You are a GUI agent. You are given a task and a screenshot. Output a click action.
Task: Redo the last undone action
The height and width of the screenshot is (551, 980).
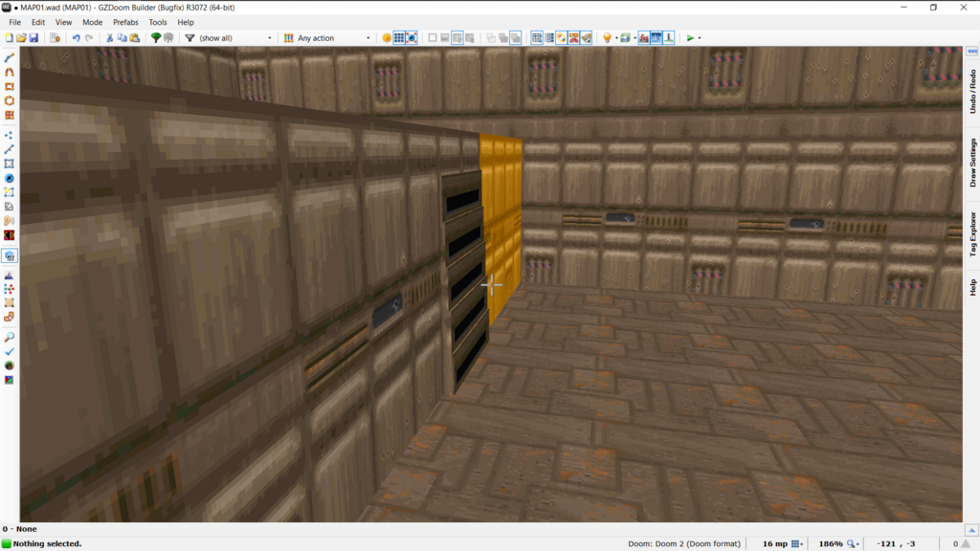[x=89, y=38]
